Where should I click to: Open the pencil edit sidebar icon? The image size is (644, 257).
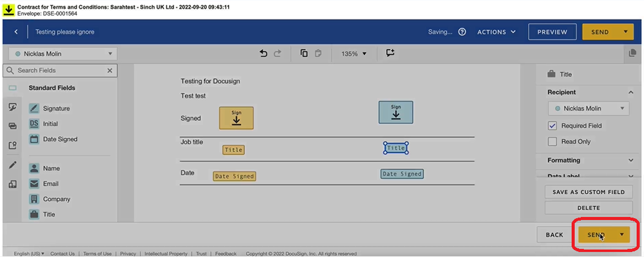[x=12, y=165]
